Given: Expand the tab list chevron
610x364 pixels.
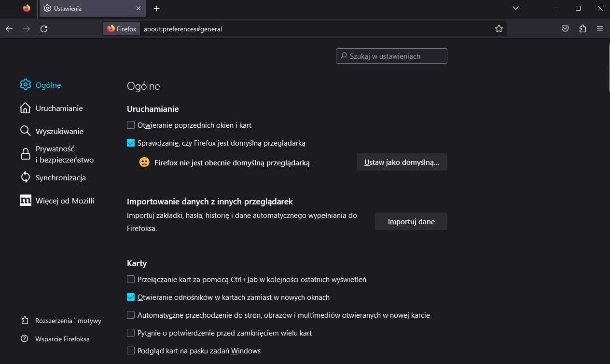Looking at the screenshot, I should point(515,8).
